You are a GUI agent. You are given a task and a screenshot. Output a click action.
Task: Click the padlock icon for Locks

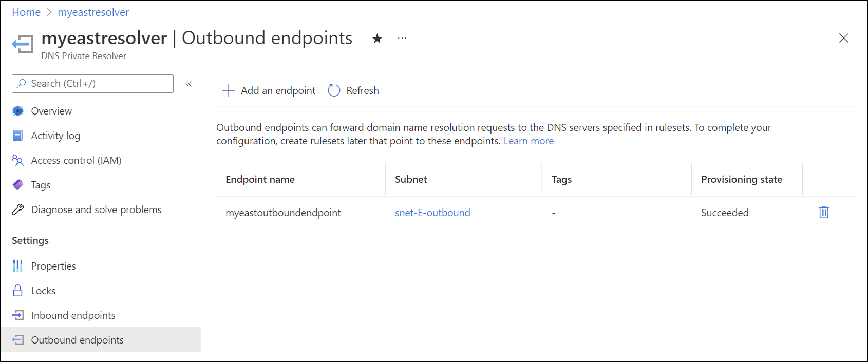click(17, 291)
